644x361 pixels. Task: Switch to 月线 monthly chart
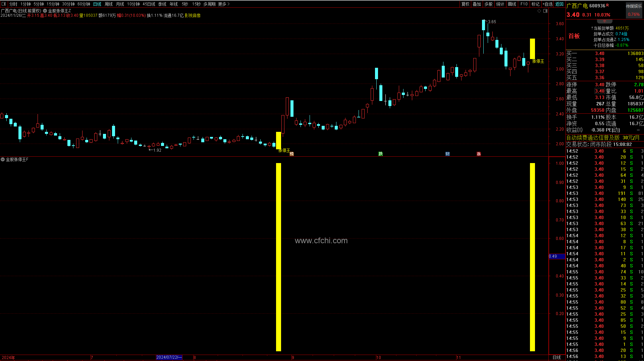click(x=120, y=4)
